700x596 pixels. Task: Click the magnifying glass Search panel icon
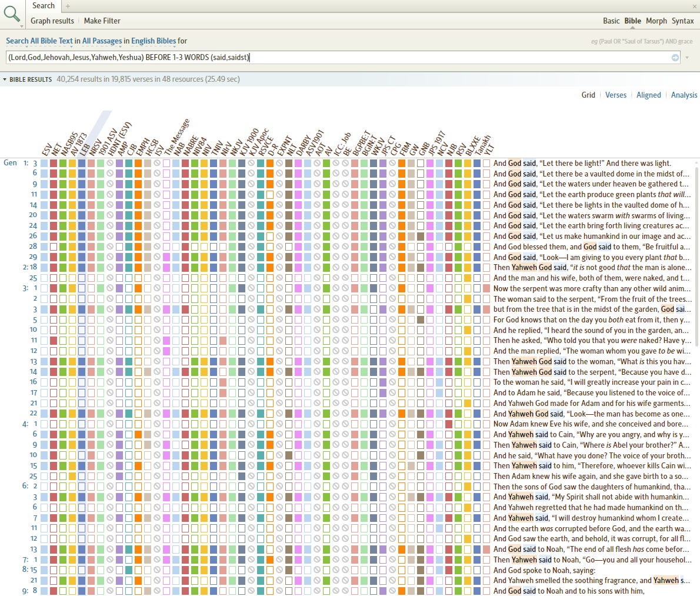12,14
